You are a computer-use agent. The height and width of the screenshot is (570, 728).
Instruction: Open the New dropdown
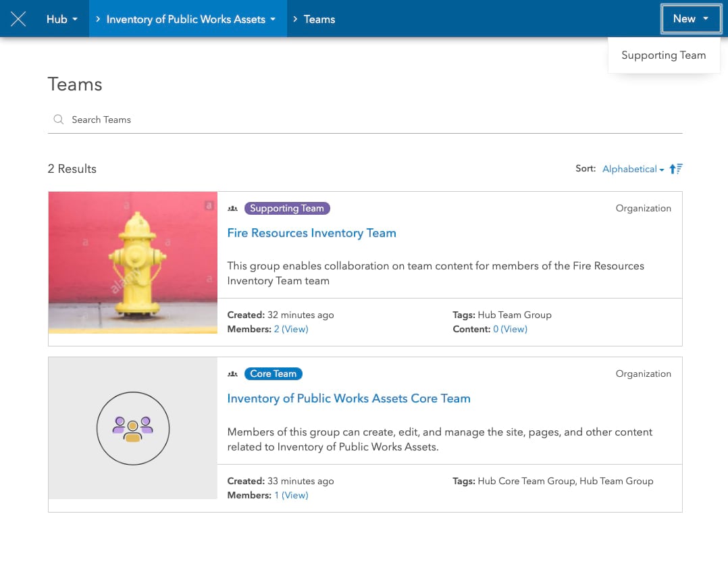click(691, 18)
